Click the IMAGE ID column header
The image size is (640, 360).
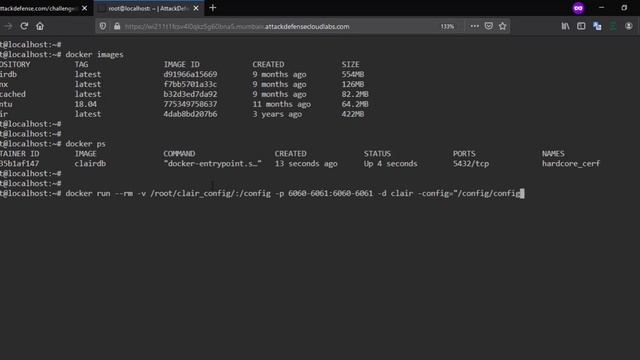(x=181, y=64)
